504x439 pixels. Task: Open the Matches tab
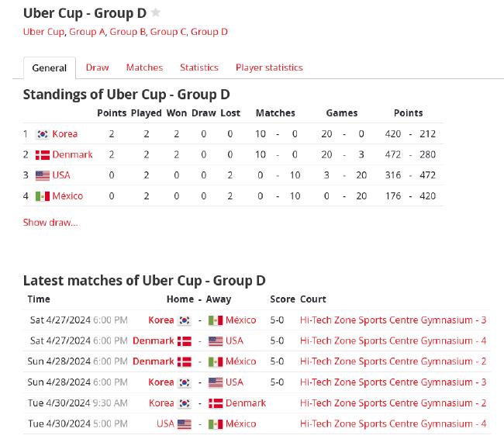145,67
